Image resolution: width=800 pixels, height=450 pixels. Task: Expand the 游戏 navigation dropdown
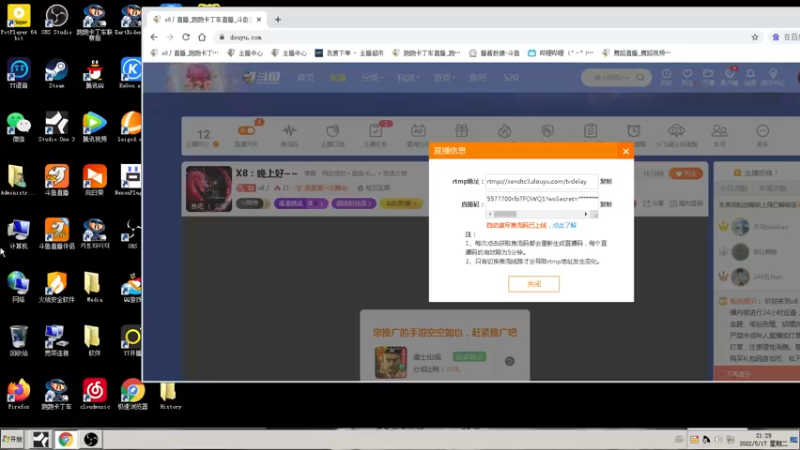coord(444,78)
